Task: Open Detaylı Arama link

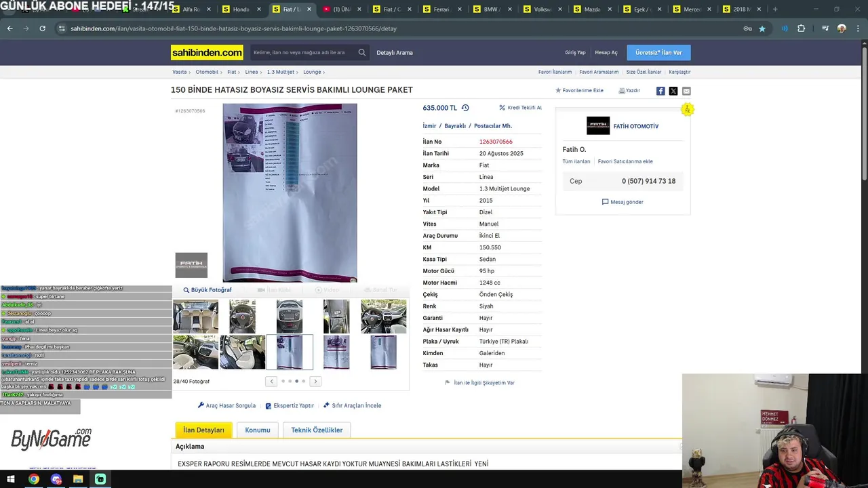Action: (395, 52)
